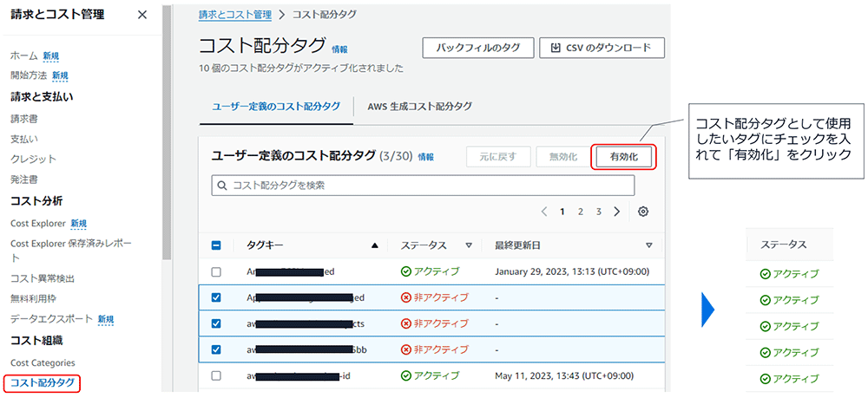Uncheck the tag row ending in 'cts'

[216, 323]
